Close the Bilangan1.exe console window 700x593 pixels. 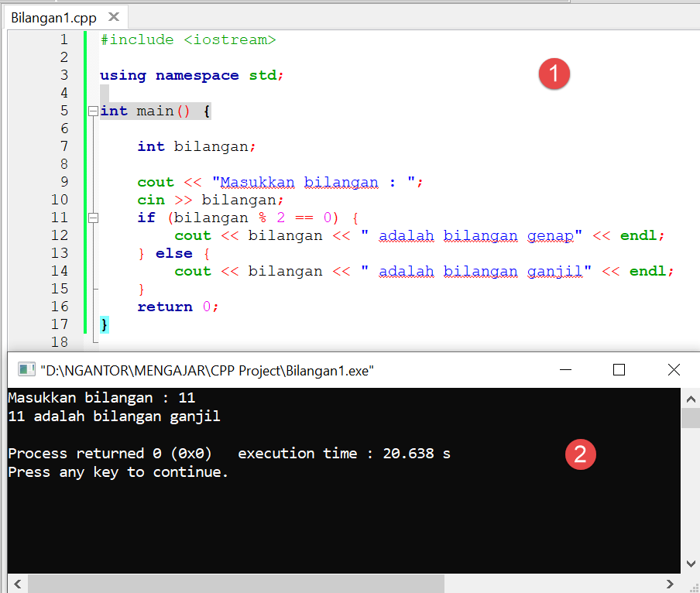674,369
